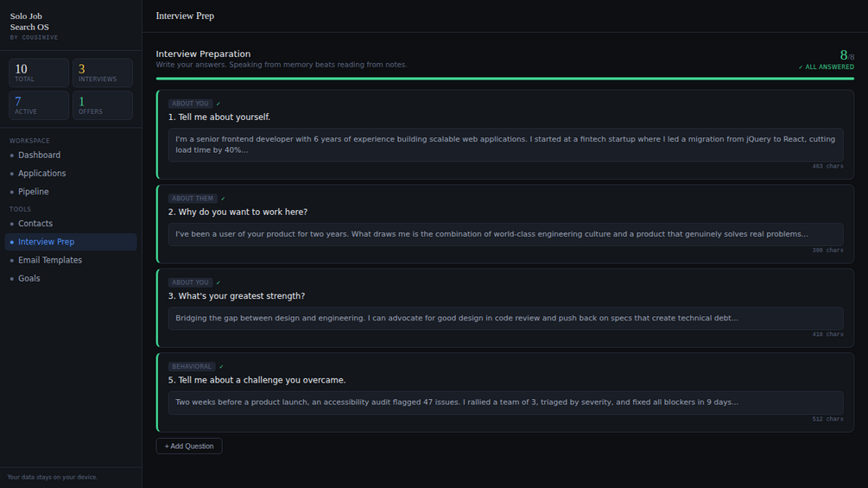Viewport: 868px width, 488px height.
Task: Click the "Why do you want to work here" answer box
Action: [505, 234]
